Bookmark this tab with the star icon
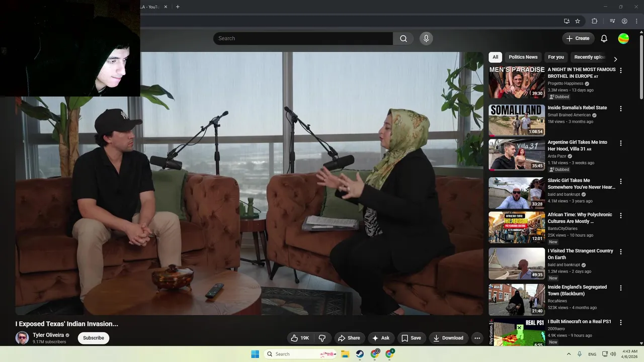Image resolution: width=644 pixels, height=362 pixels. click(x=578, y=21)
